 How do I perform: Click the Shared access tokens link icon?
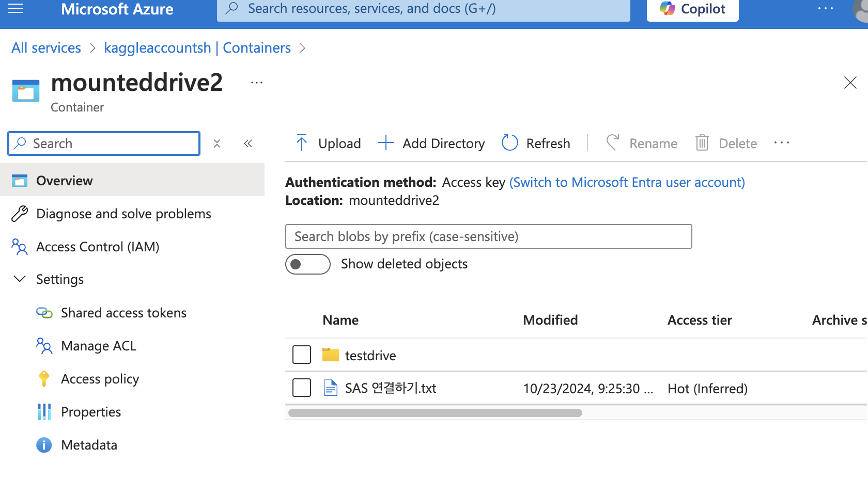[44, 313]
